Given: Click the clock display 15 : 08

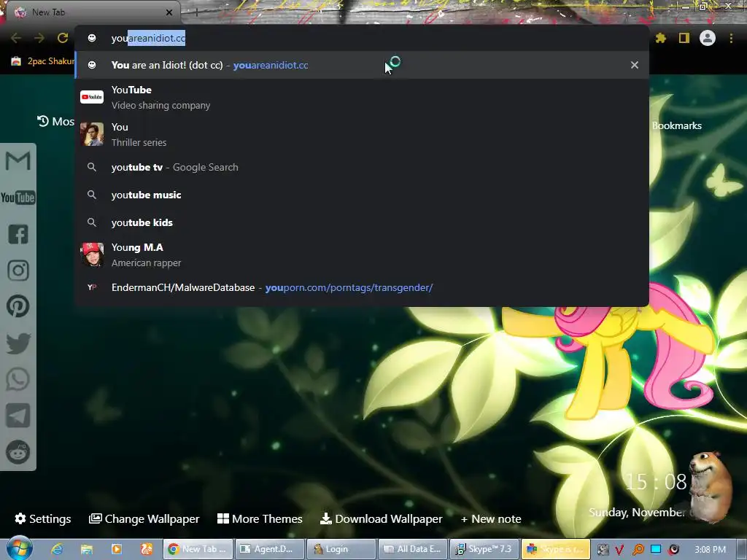Looking at the screenshot, I should point(656,482).
